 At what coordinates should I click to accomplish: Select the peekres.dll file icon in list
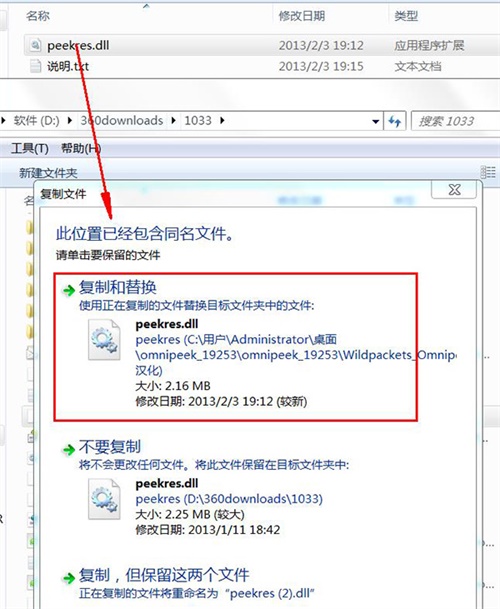[35, 45]
